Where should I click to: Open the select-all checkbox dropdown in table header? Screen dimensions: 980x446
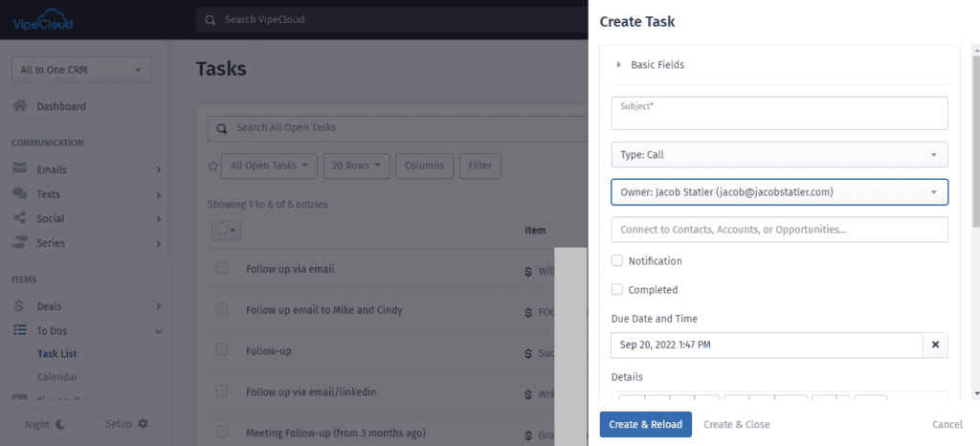tap(227, 230)
